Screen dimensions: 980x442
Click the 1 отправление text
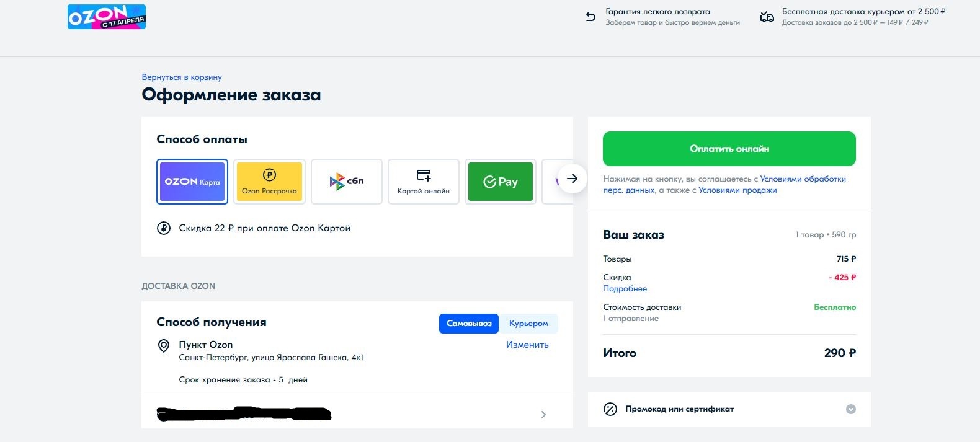click(631, 319)
